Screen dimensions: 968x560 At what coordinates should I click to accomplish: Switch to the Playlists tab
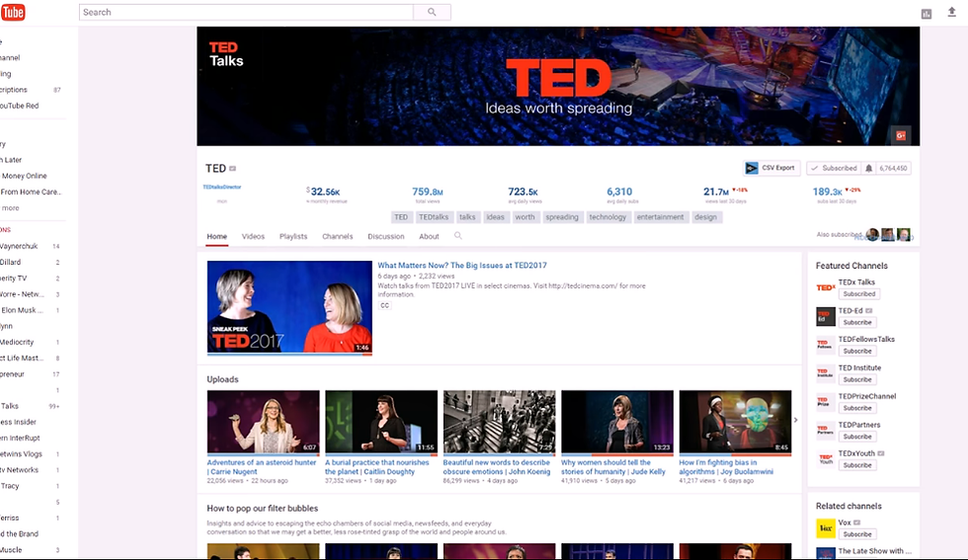pyautogui.click(x=293, y=236)
